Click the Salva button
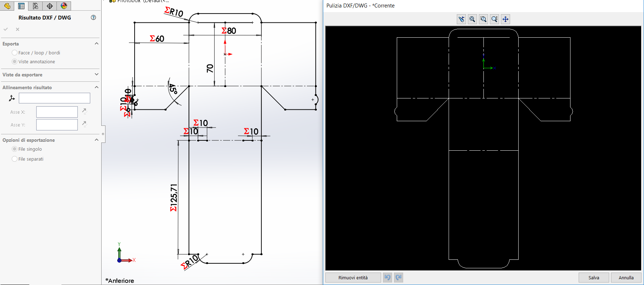 click(594, 278)
